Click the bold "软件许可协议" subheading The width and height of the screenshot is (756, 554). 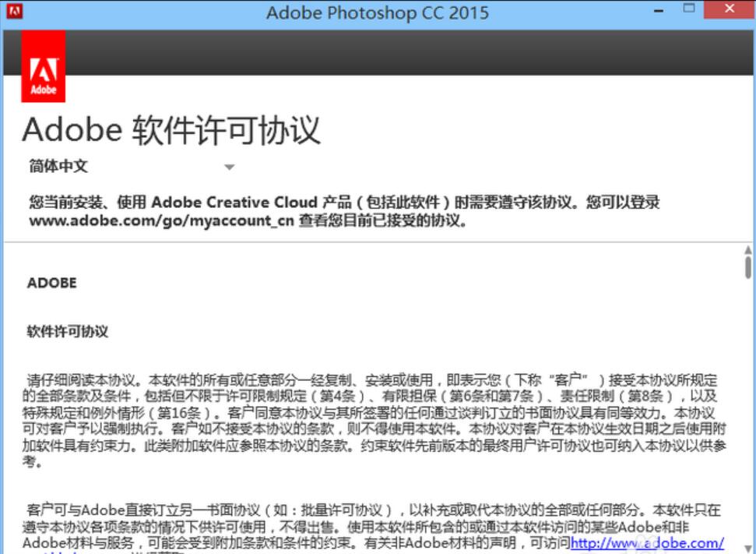click(x=68, y=331)
